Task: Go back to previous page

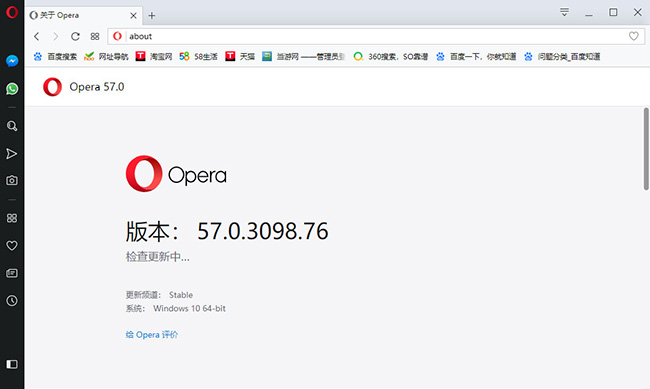Action: coord(37,36)
